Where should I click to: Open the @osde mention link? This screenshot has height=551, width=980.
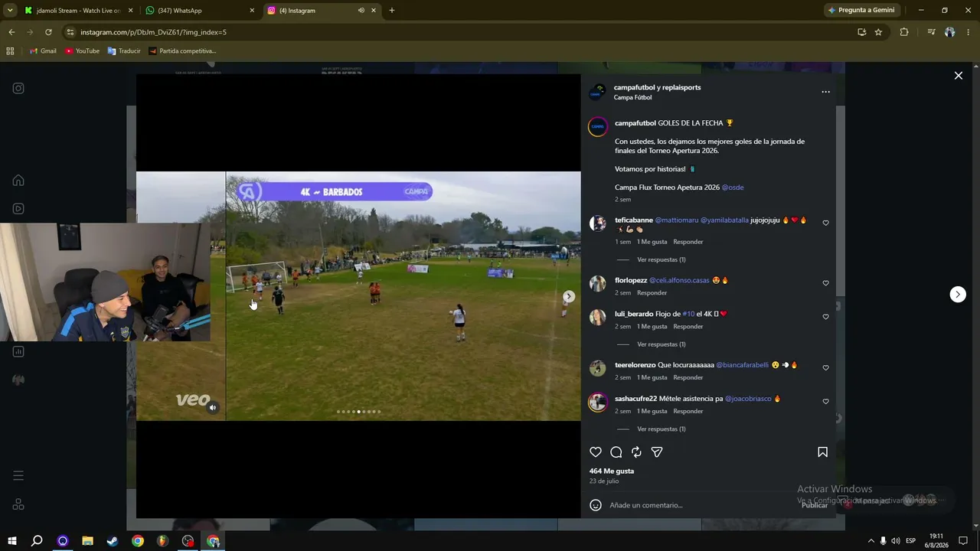[733, 187]
